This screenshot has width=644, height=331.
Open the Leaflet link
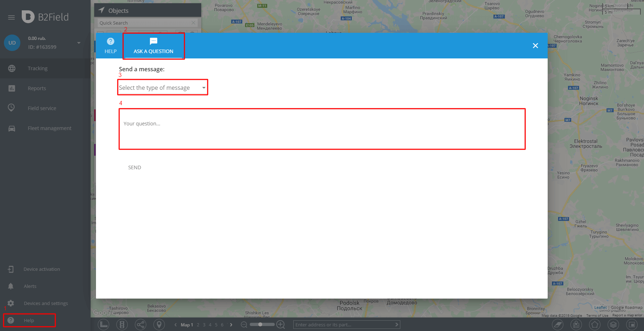pyautogui.click(x=600, y=307)
